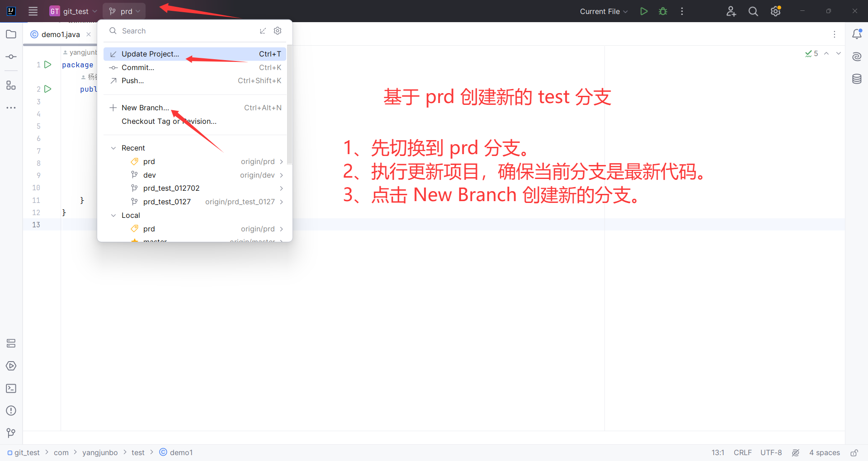Expand submenu for the dev branch

281,175
